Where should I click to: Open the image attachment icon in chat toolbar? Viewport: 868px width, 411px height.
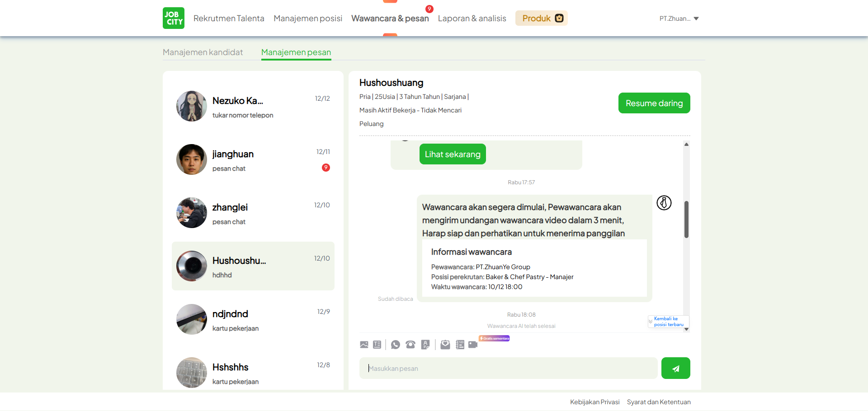364,345
